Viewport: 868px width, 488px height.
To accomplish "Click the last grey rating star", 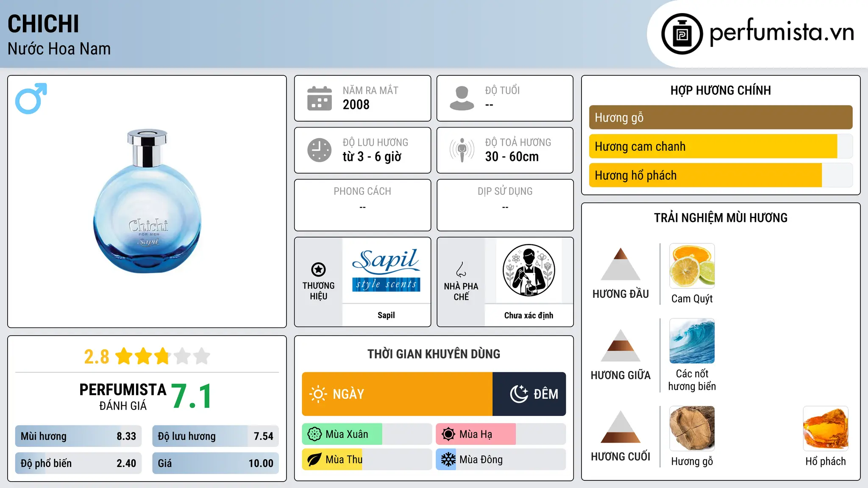I will coord(202,356).
